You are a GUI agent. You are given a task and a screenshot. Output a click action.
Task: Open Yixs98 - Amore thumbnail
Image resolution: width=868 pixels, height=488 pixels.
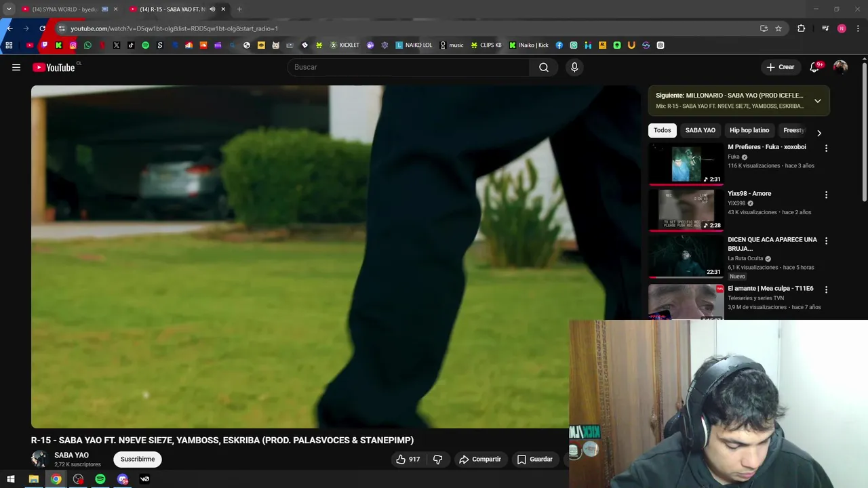(x=686, y=210)
